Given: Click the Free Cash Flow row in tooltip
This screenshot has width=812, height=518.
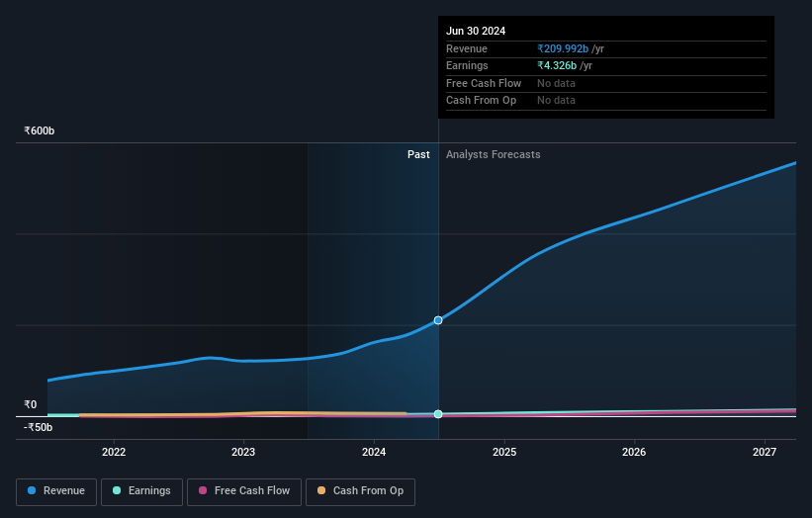Looking at the screenshot, I should [x=606, y=83].
